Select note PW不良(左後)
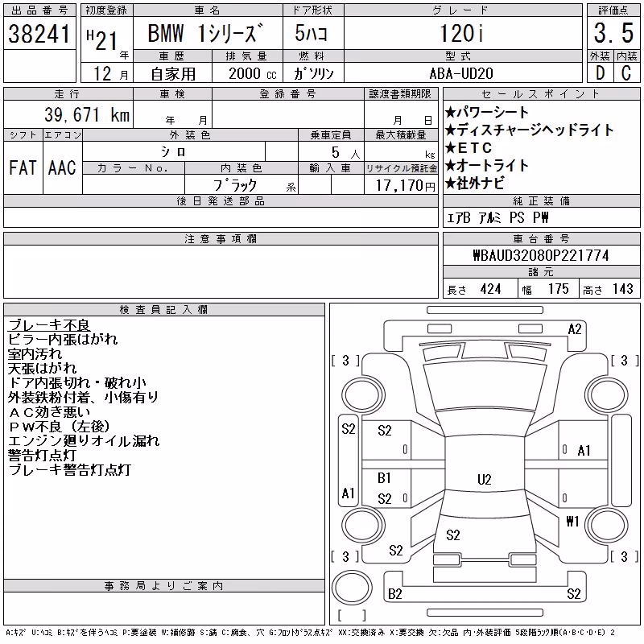 pos(59,427)
